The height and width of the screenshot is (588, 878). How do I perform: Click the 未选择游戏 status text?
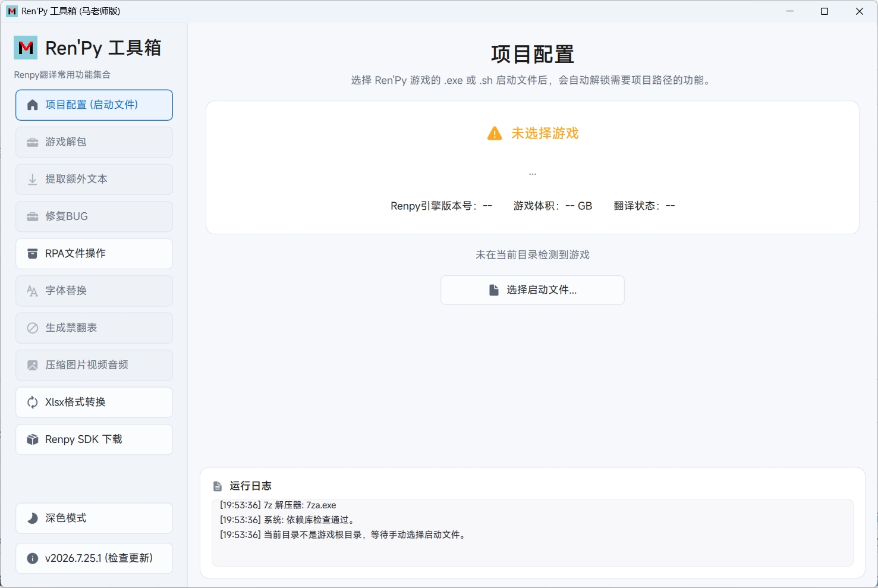pos(545,133)
